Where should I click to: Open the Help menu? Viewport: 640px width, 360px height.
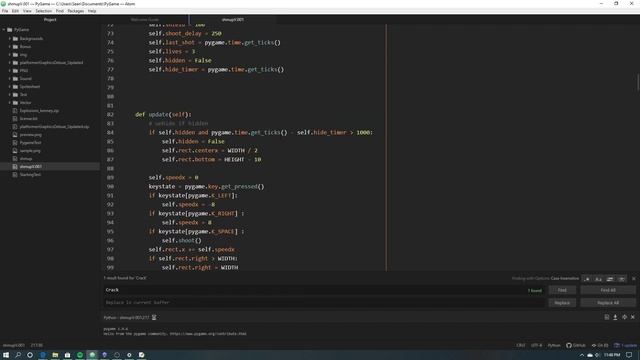tap(92, 11)
